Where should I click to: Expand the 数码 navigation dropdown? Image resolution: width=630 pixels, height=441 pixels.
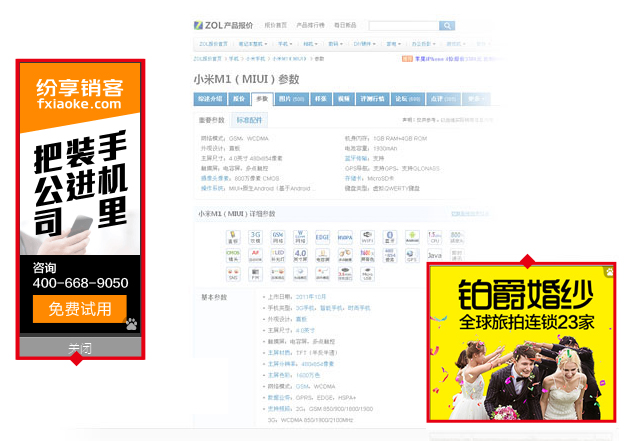click(x=337, y=44)
